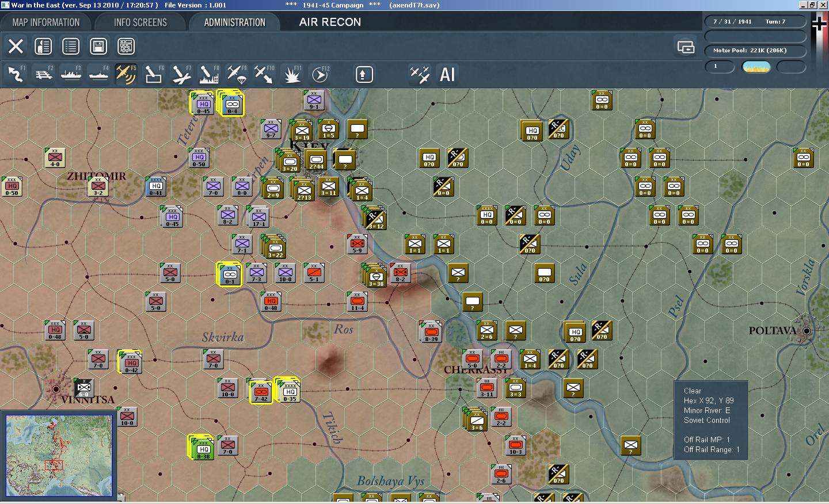Click the overlapping windows switch icon
829x504 pixels.
686,47
